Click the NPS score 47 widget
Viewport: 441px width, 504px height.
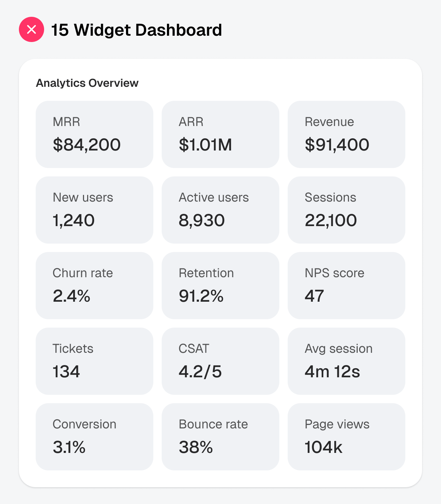tap(346, 286)
